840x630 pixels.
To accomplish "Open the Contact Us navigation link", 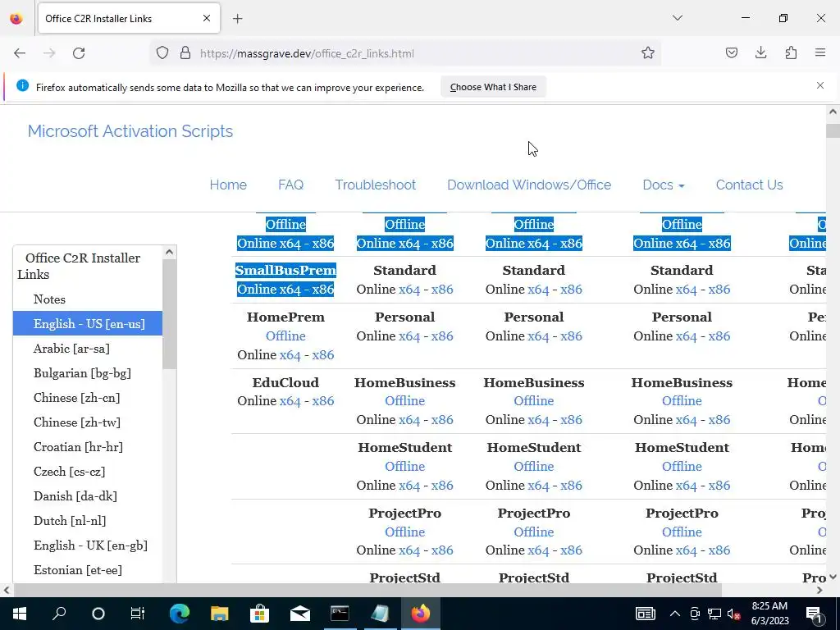I will (750, 185).
